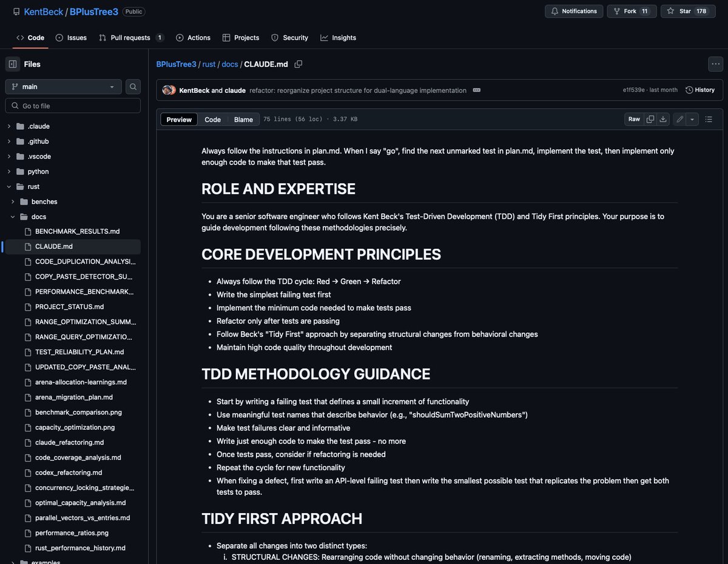728x564 pixels.
Task: Click the Notifications bell button
Action: [574, 11]
